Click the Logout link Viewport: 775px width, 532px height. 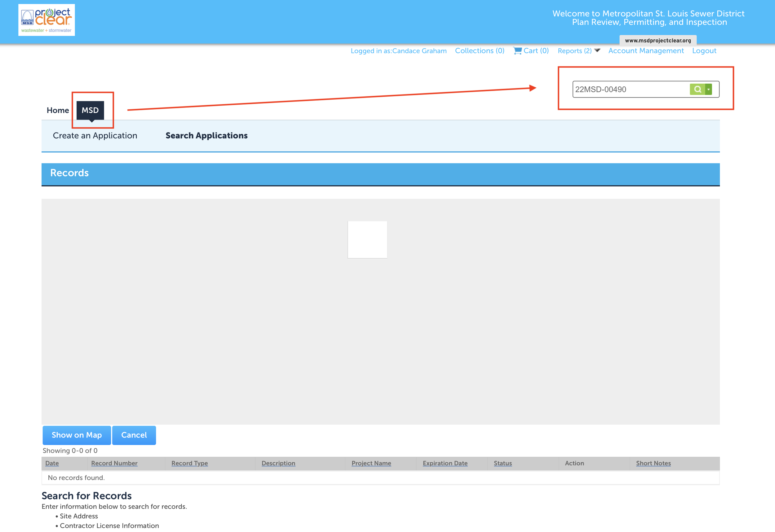[704, 51]
